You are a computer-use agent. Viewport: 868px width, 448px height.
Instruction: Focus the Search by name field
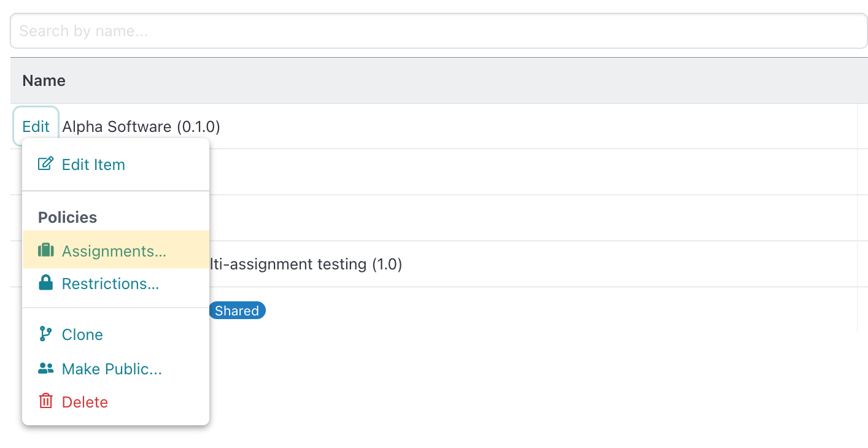point(438,31)
